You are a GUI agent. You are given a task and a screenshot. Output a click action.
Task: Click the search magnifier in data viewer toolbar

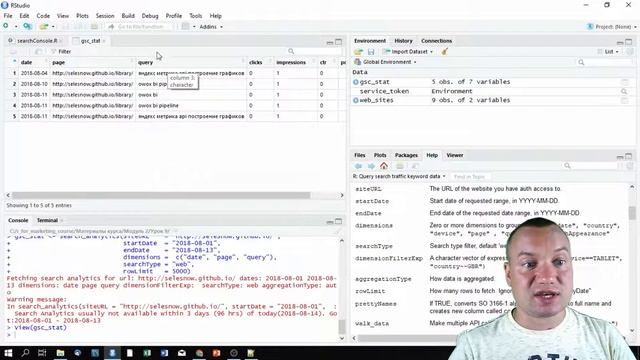click(291, 51)
